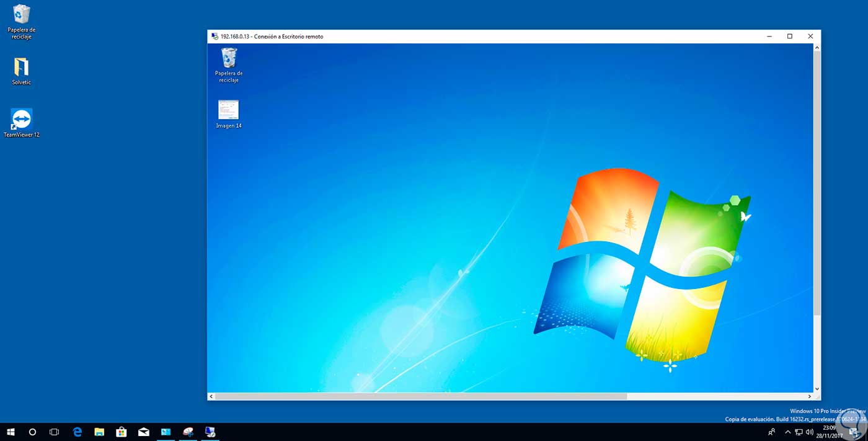Launch Microsoft Edge from the taskbar
The width and height of the screenshot is (868, 441).
(77, 432)
